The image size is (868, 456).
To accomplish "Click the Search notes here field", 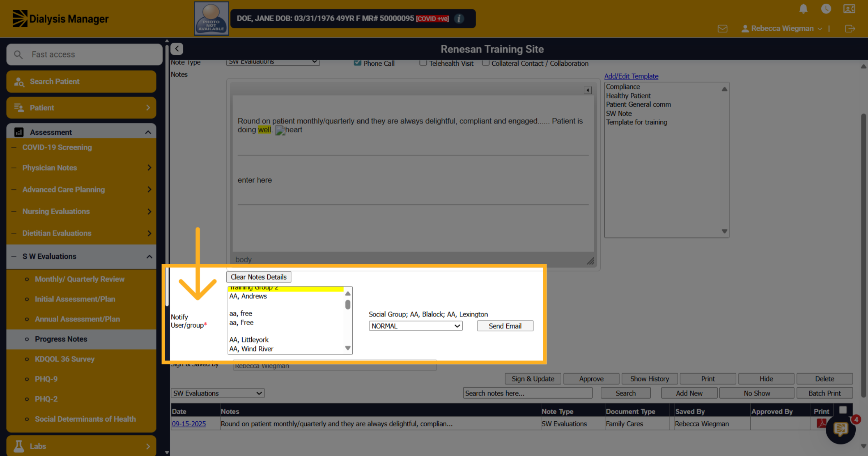I will pos(528,393).
